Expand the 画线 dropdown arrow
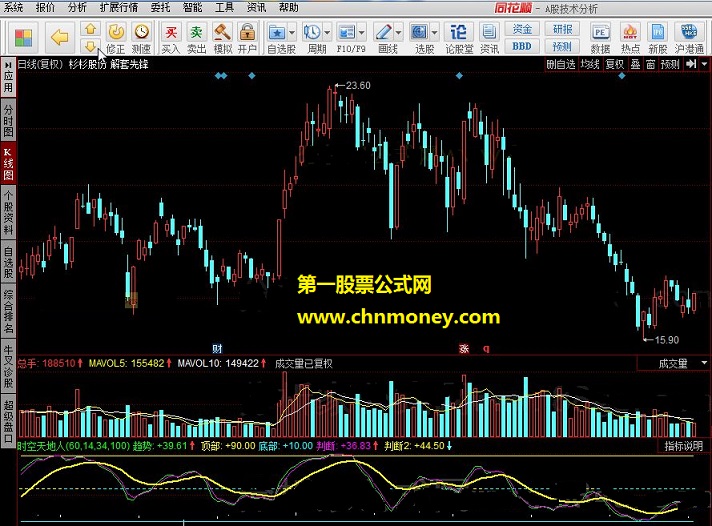The width and height of the screenshot is (712, 526). point(398,32)
